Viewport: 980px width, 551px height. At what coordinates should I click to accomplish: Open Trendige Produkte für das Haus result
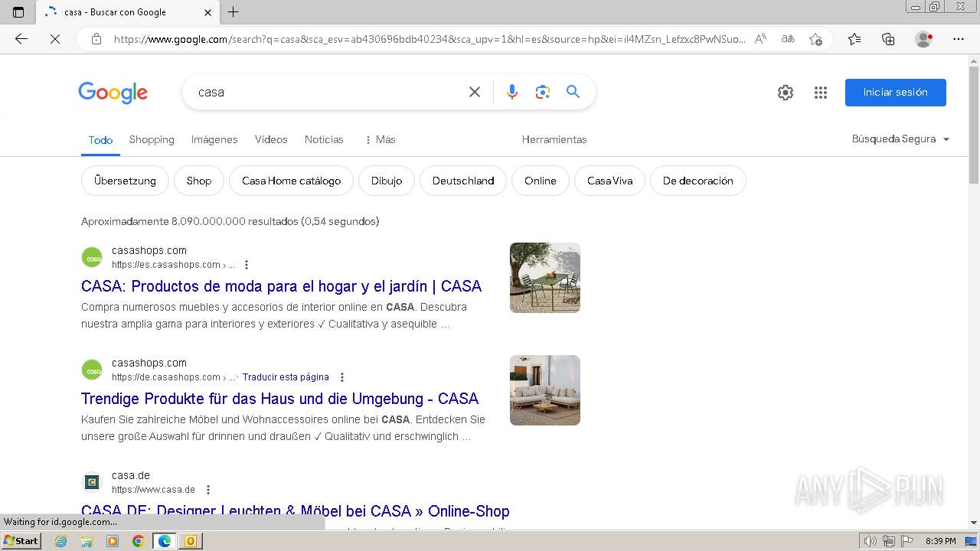tap(279, 399)
